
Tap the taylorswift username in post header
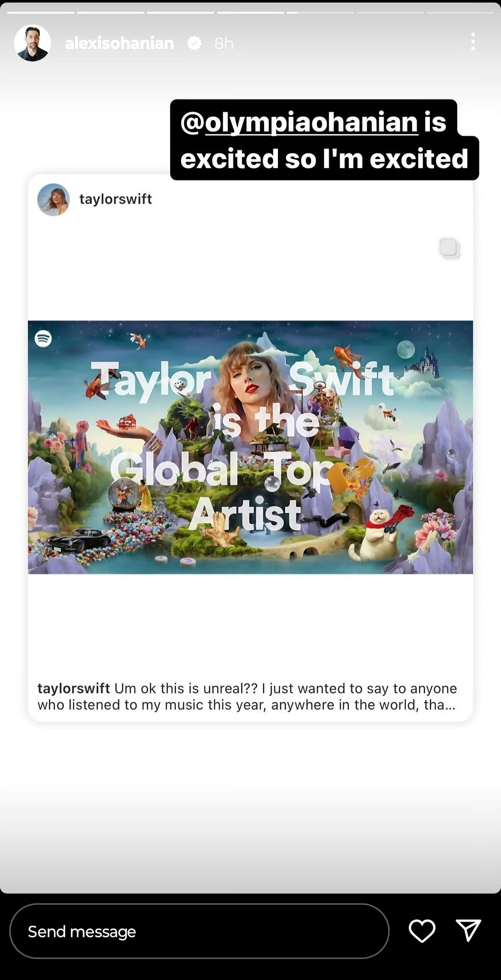[x=116, y=199]
